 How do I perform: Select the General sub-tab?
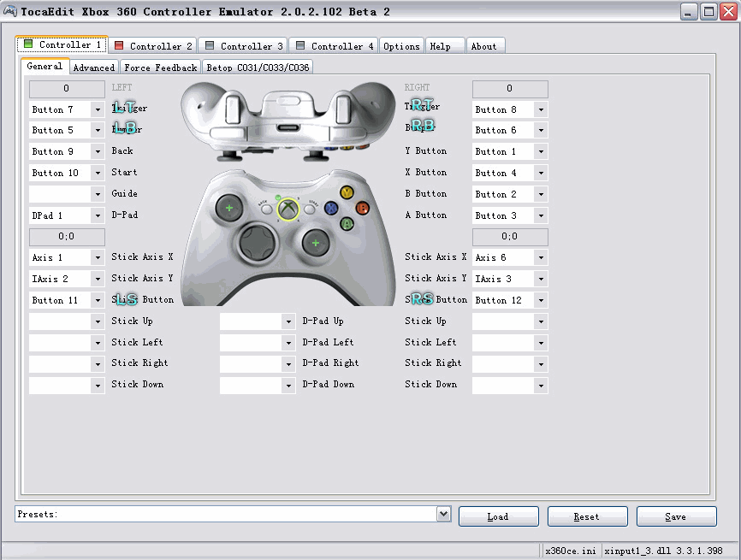(x=44, y=66)
